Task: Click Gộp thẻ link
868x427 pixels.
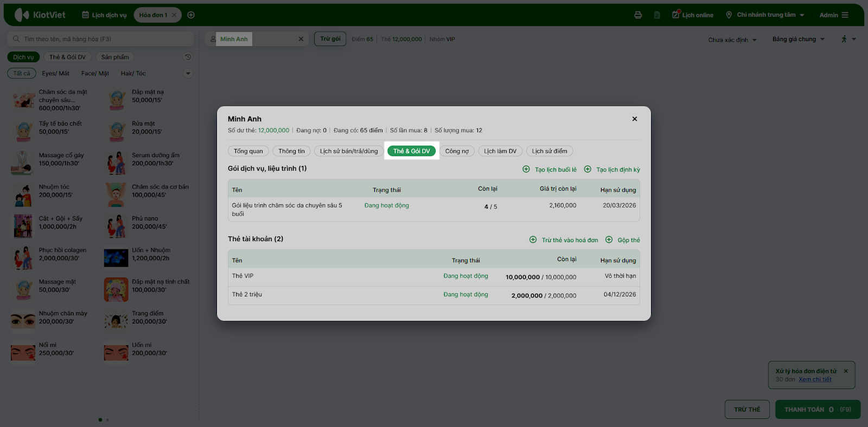Action: (x=623, y=240)
